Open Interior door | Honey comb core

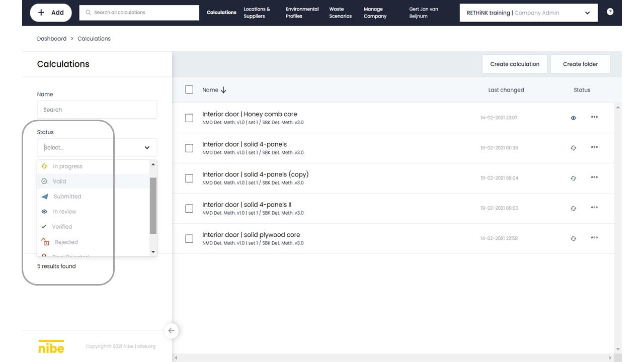pyautogui.click(x=250, y=114)
